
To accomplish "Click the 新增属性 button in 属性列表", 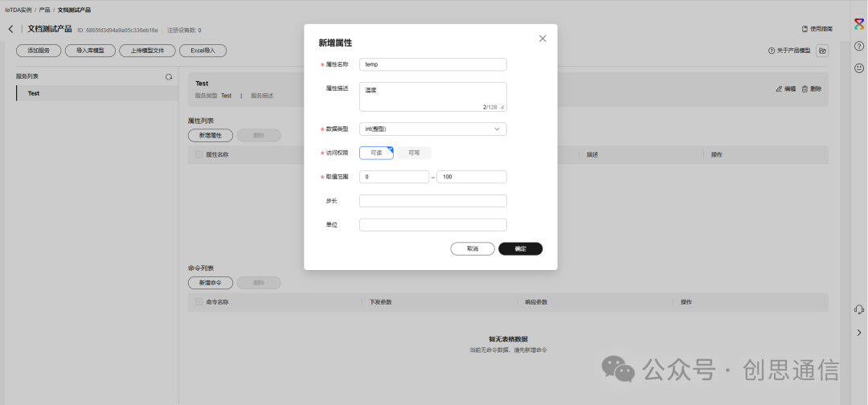I will 211,136.
